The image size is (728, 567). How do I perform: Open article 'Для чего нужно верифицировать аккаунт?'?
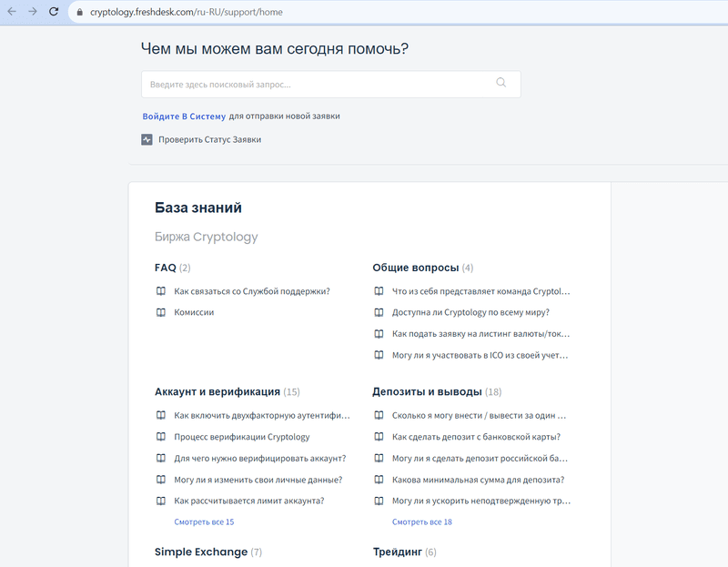coord(260,459)
